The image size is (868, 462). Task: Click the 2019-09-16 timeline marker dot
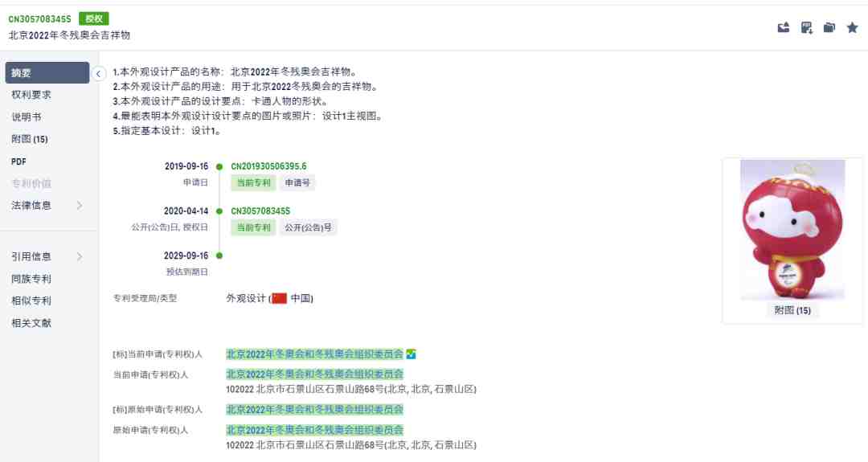[x=219, y=166]
